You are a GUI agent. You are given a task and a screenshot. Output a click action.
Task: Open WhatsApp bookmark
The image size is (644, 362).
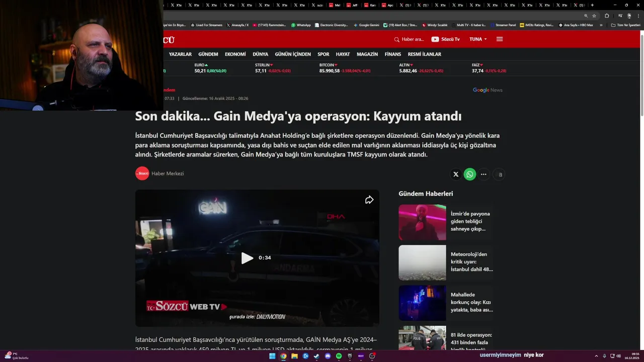301,25
